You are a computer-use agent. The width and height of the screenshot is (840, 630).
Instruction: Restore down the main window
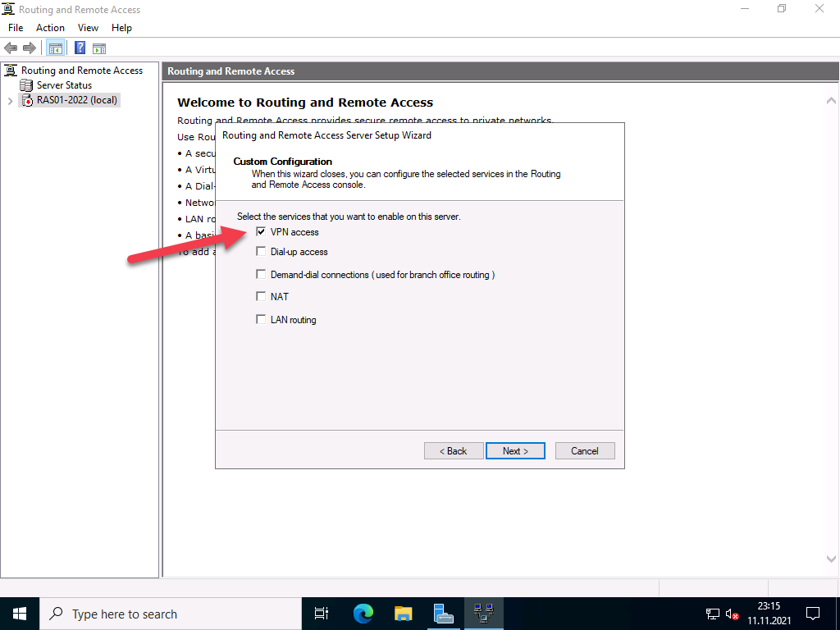coord(782,9)
